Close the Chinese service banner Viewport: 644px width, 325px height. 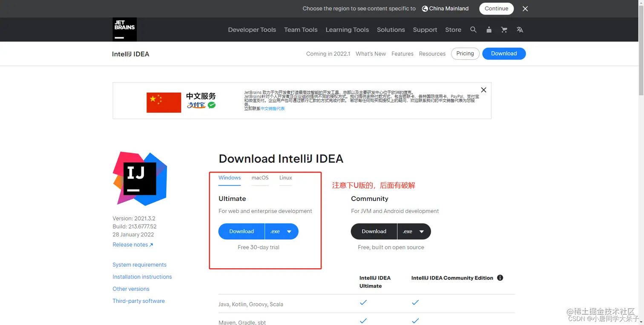click(483, 90)
